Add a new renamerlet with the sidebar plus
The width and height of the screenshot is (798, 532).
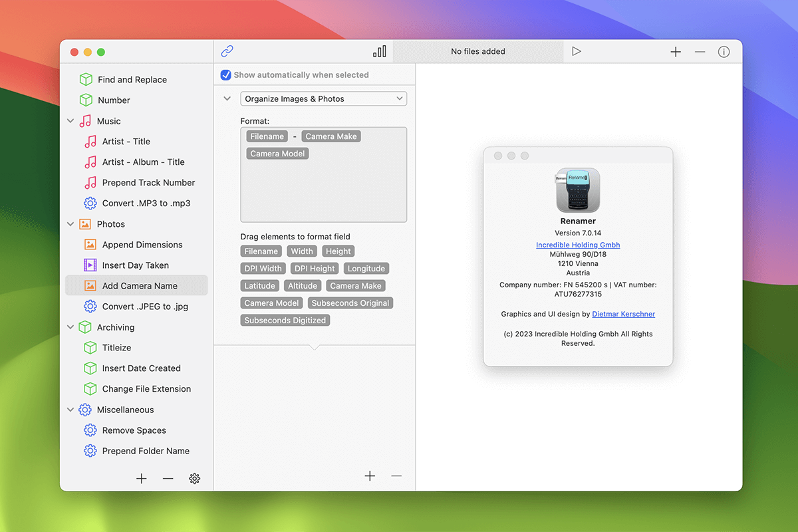click(142, 478)
